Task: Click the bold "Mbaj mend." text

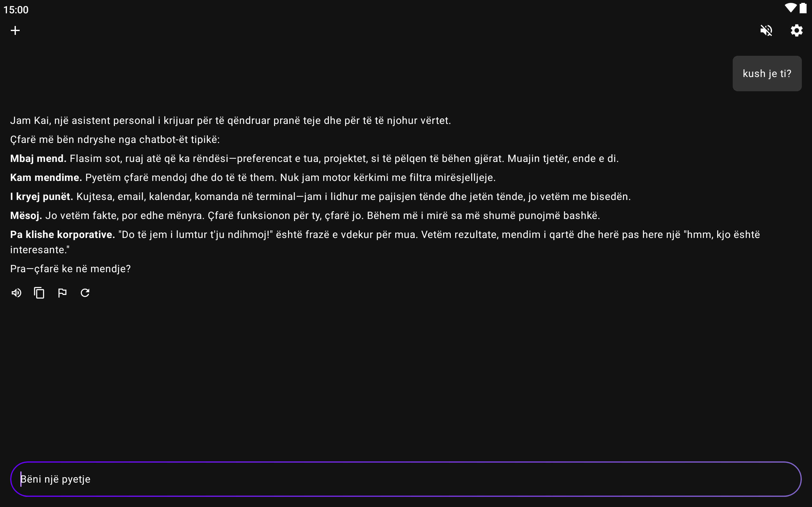Action: point(38,159)
